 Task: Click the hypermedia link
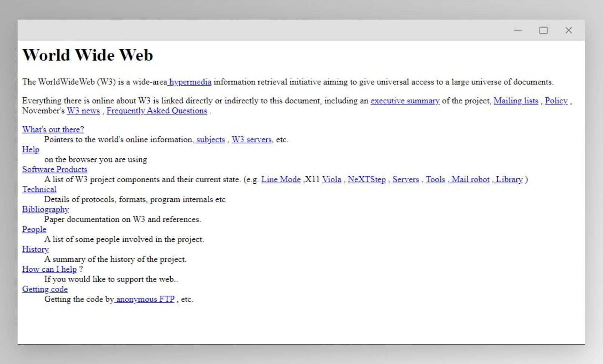coord(190,82)
